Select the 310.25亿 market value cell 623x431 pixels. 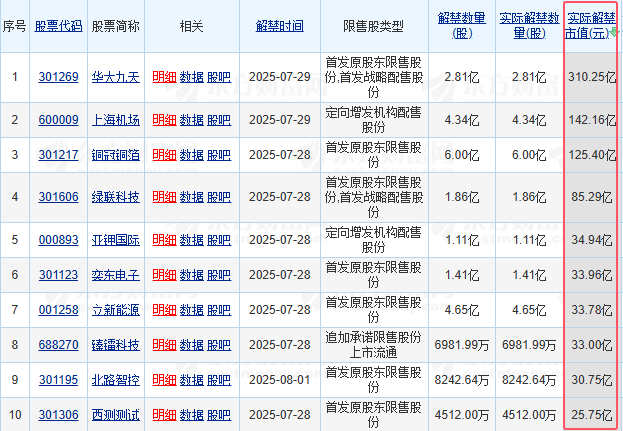pyautogui.click(x=592, y=77)
